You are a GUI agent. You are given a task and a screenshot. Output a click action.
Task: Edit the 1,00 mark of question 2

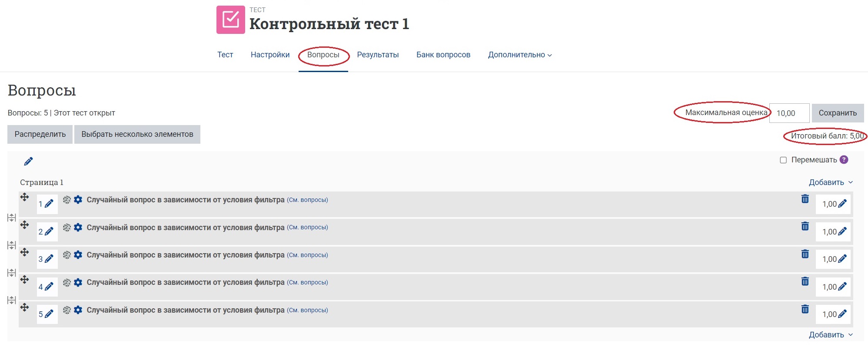842,231
